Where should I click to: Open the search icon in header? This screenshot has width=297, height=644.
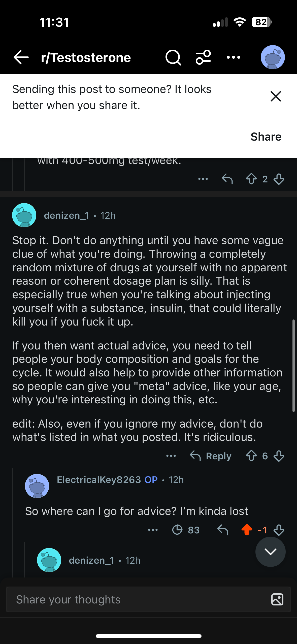pos(173,57)
